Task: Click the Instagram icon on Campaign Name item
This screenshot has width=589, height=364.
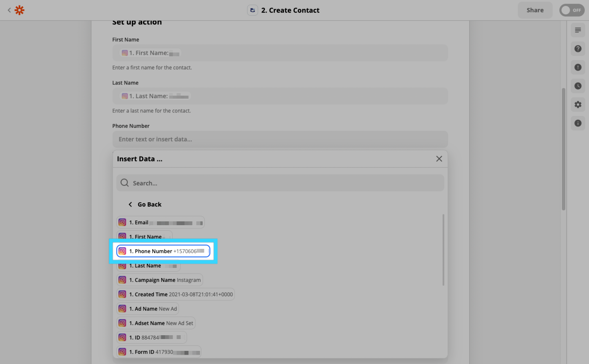Action: (x=122, y=280)
